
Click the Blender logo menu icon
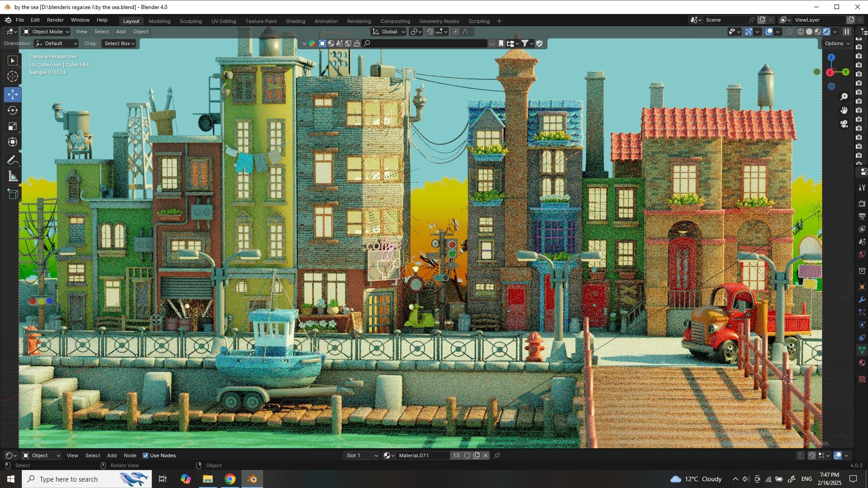pos(8,20)
